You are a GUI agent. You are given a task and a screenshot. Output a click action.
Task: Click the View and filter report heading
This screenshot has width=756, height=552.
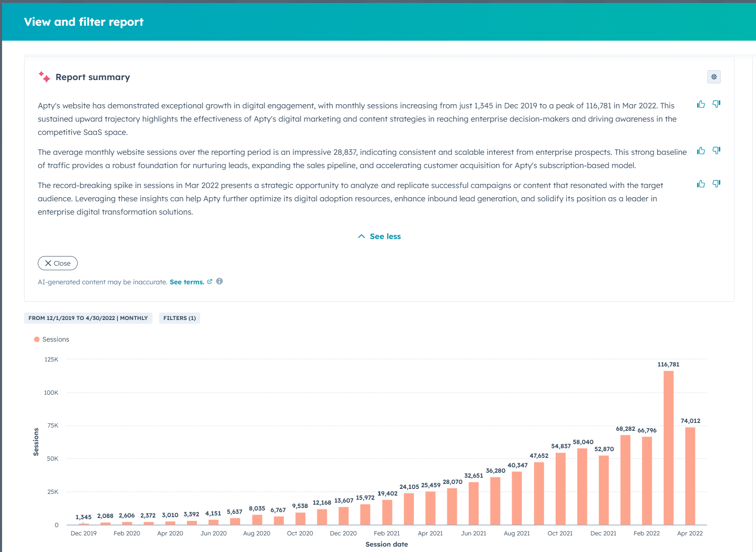[84, 22]
